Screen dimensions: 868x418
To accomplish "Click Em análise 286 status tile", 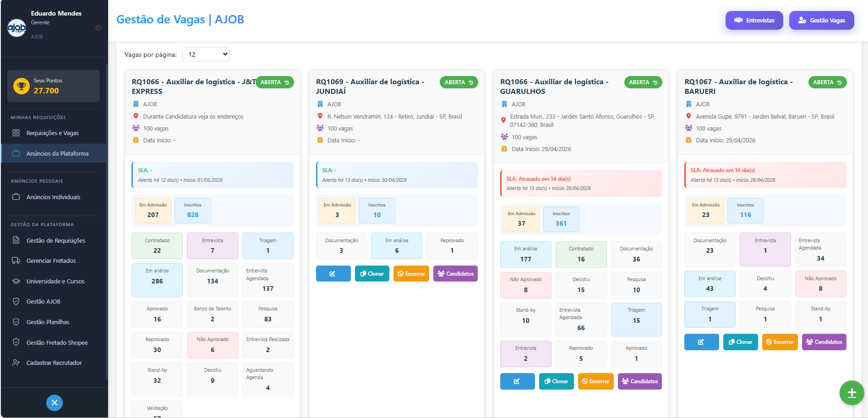I will pyautogui.click(x=157, y=280).
